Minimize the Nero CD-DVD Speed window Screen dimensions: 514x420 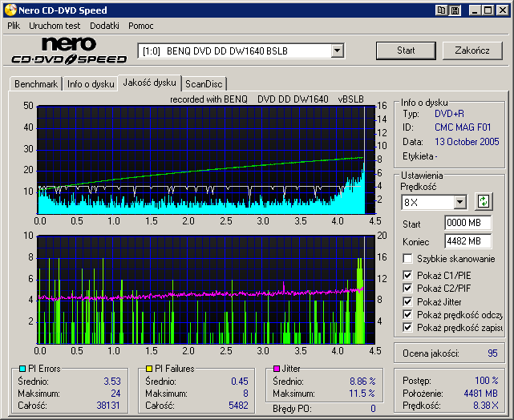coord(475,10)
